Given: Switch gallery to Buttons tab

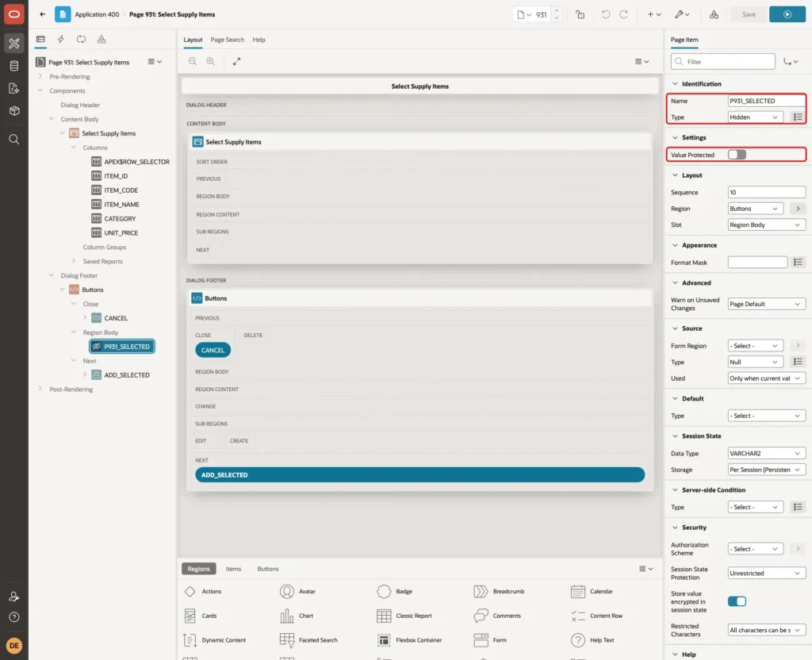Looking at the screenshot, I should pyautogui.click(x=268, y=569).
